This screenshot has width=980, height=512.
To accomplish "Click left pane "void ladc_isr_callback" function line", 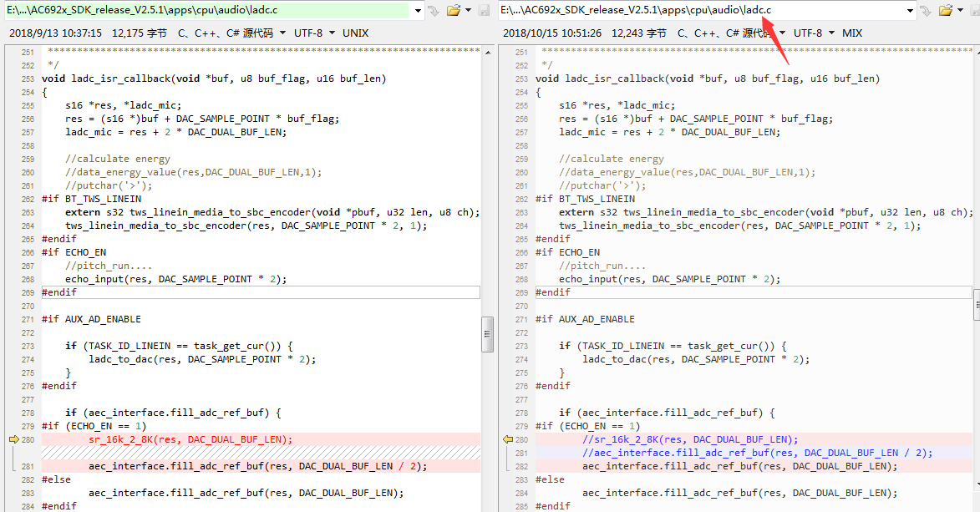I will click(214, 79).
